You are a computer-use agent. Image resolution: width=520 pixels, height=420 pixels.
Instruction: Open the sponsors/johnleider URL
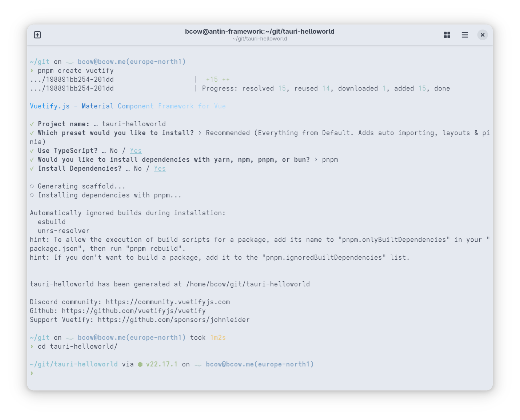[x=174, y=320]
